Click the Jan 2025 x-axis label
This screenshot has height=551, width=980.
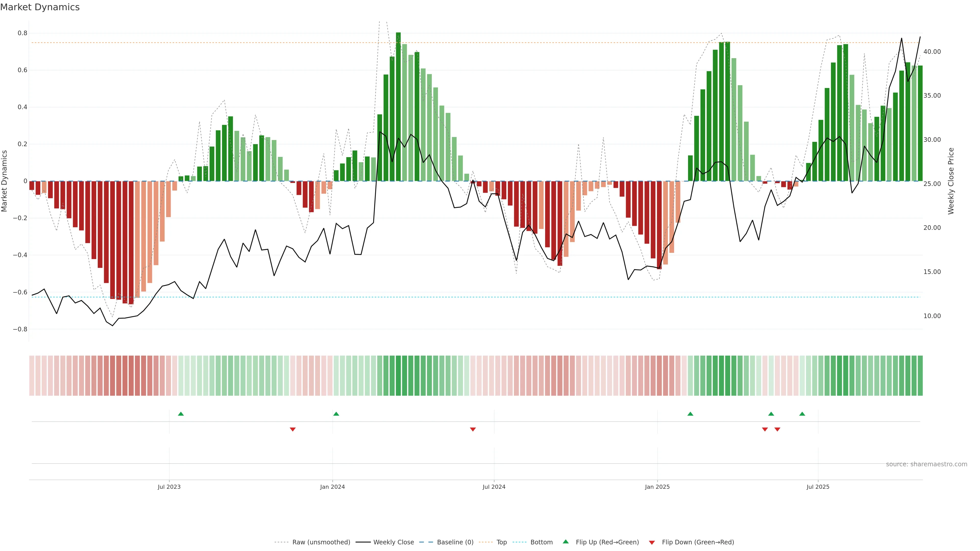pyautogui.click(x=657, y=487)
